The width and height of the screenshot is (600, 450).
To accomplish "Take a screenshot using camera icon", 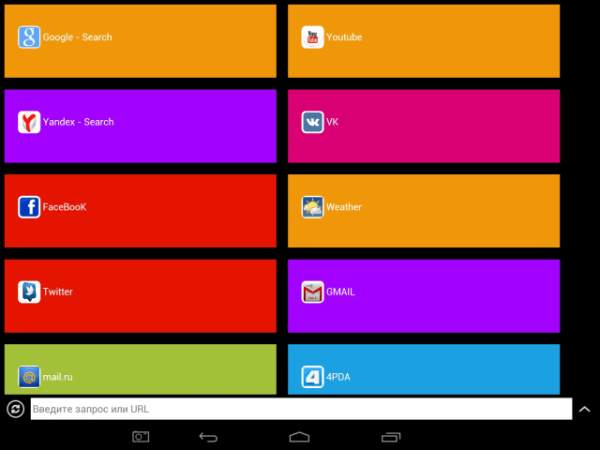I will (x=141, y=437).
